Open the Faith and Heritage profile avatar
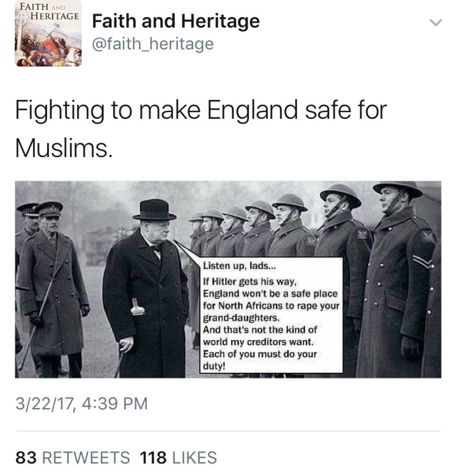Image resolution: width=456 pixels, height=476 pixels. coord(48,33)
